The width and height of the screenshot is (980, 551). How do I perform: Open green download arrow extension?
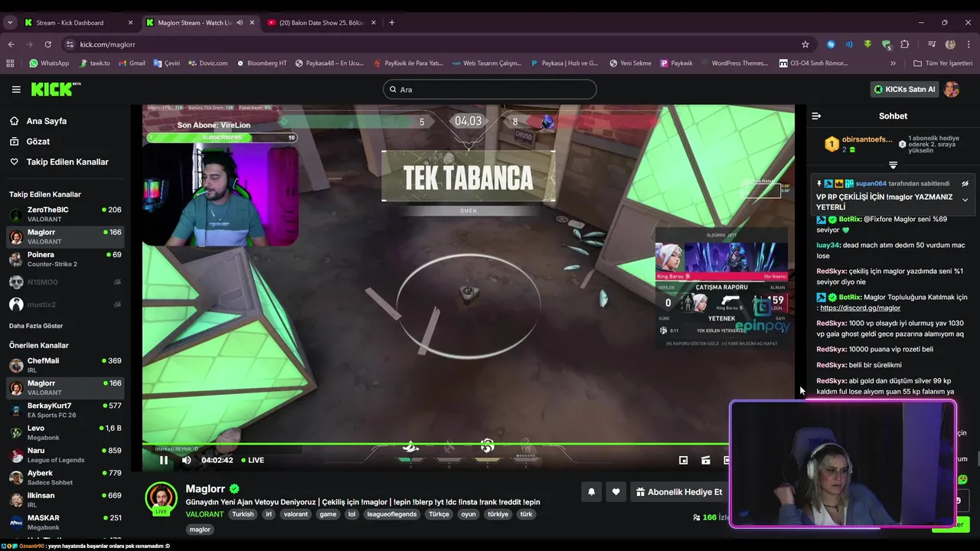pyautogui.click(x=867, y=44)
